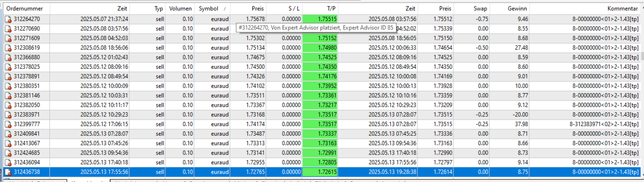Viewport: 644px width, 182px height.
Task: Click the icon in highlighted row 312436738
Action: pos(8,172)
